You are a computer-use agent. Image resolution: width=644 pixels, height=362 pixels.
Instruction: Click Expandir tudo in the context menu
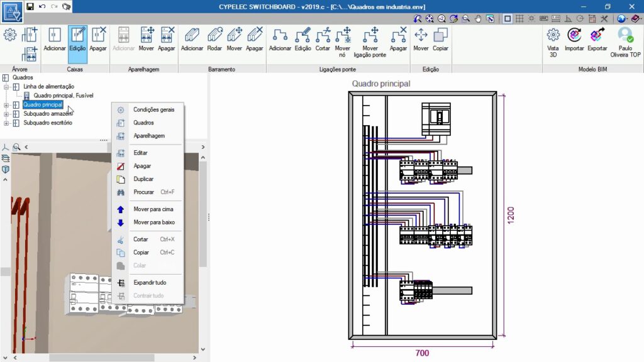tap(150, 283)
